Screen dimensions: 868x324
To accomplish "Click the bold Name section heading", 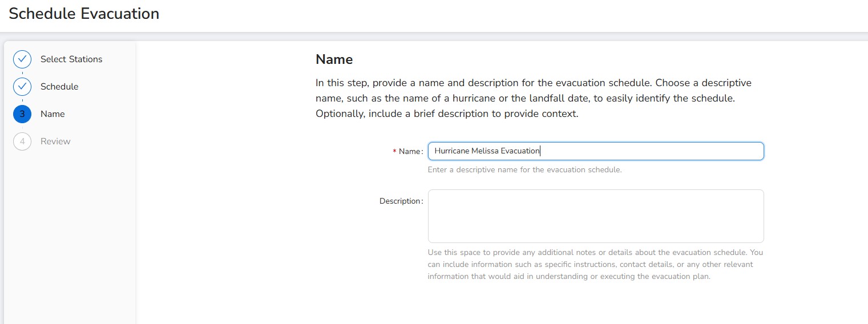I will click(x=334, y=59).
